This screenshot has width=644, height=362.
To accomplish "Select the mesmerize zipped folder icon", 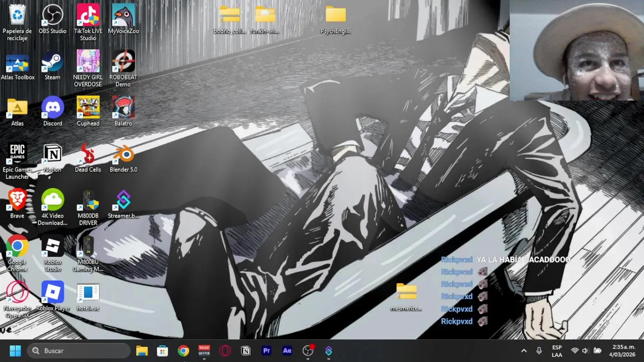I will point(406,297).
